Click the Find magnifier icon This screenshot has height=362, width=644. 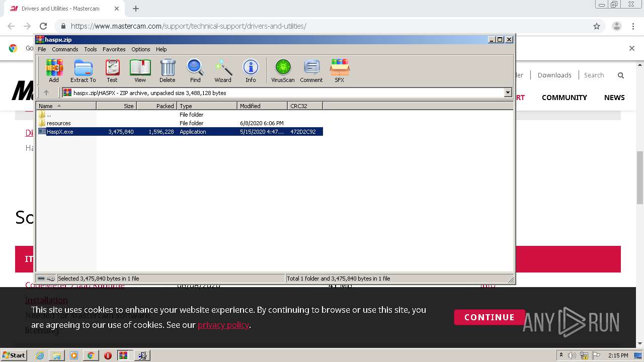[195, 70]
